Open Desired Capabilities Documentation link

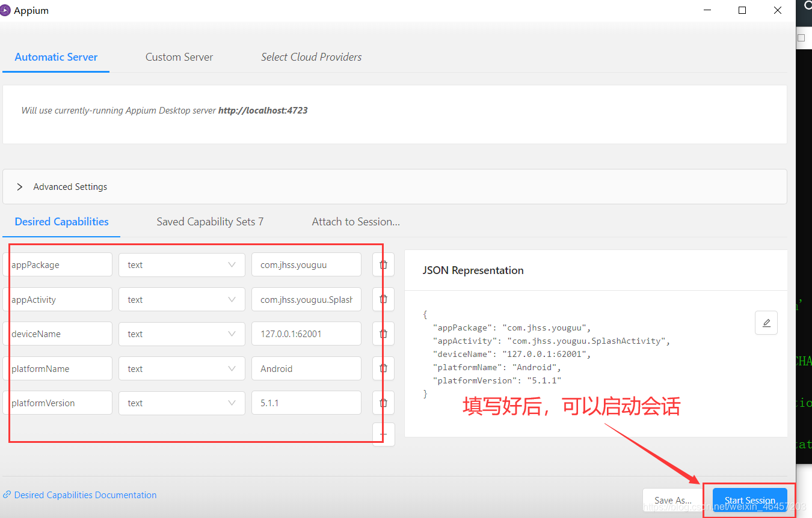tap(85, 495)
